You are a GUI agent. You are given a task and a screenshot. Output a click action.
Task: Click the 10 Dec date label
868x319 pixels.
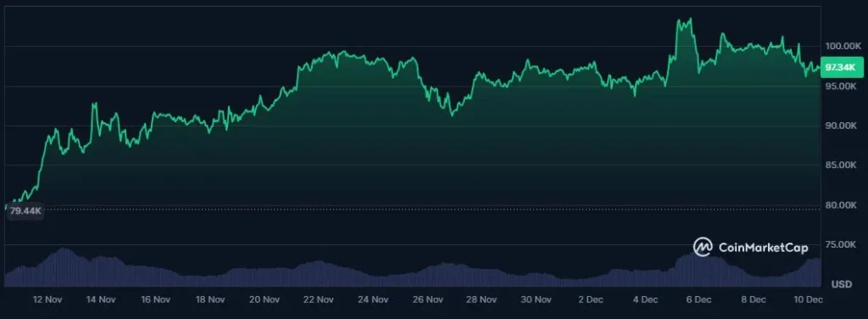[x=808, y=299]
